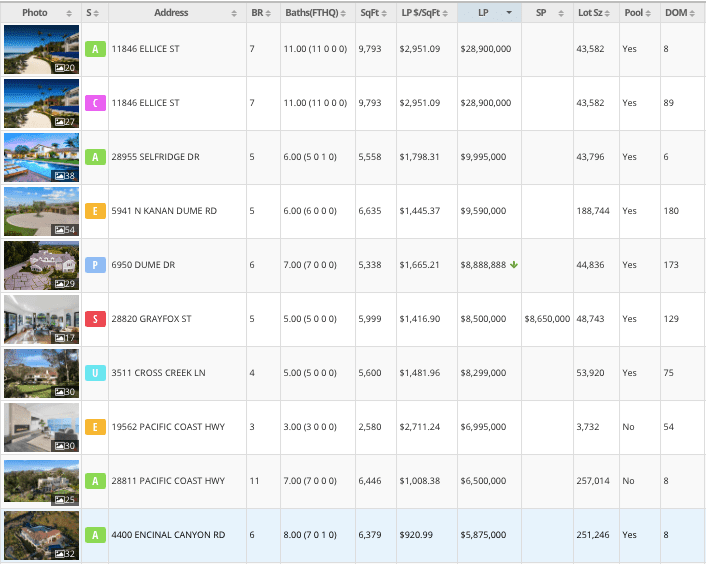706x564 pixels.
Task: Sort by the Baths(FTHQ) column header
Action: 318,13
